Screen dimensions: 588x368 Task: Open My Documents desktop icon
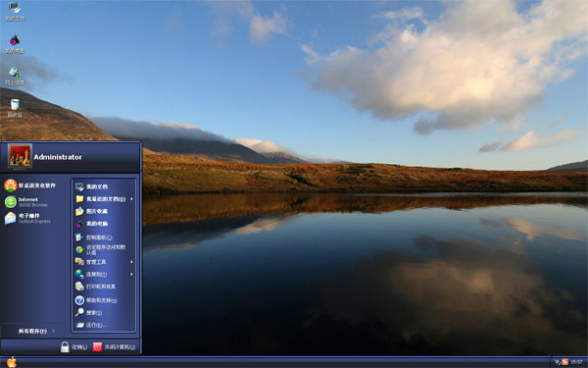click(x=15, y=11)
